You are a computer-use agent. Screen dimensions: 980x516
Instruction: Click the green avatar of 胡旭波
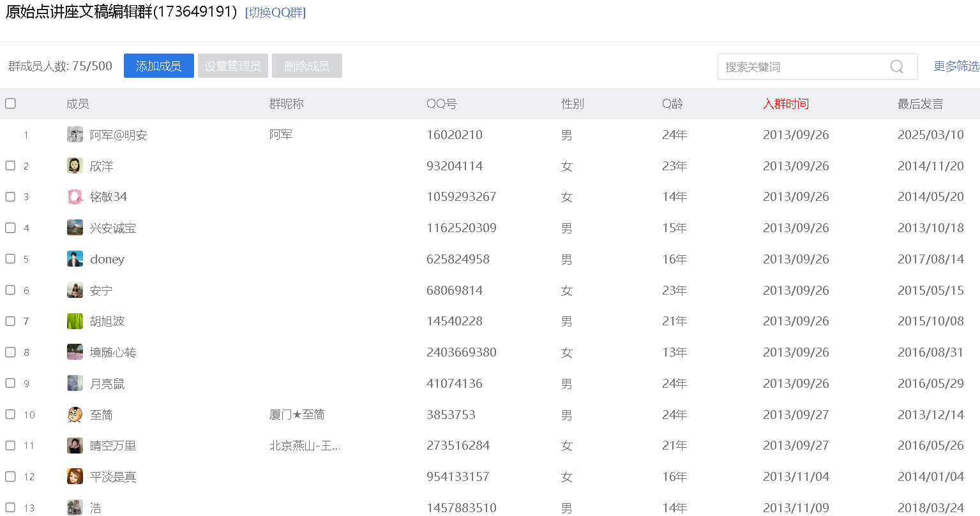coord(75,321)
